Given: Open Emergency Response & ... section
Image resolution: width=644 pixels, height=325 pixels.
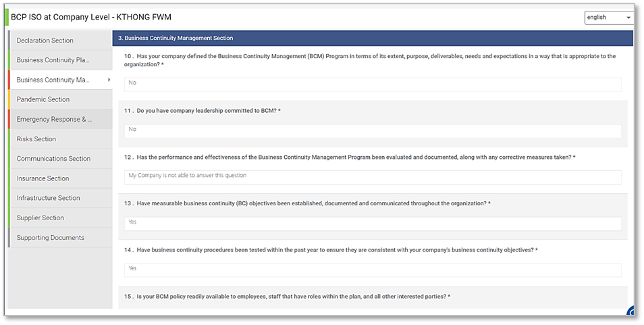Looking at the screenshot, I should click(60, 119).
